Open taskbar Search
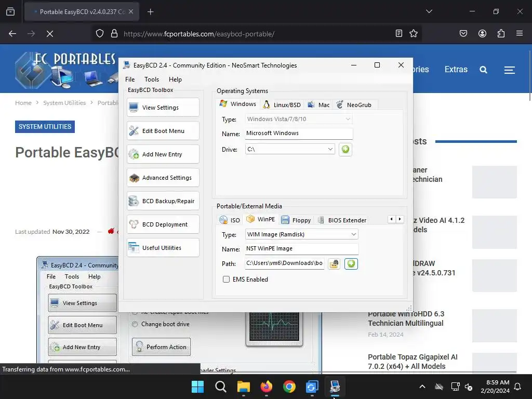The width and height of the screenshot is (532, 399). (220, 387)
